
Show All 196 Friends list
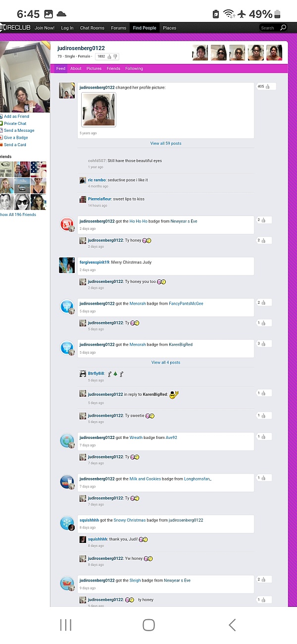click(x=18, y=215)
